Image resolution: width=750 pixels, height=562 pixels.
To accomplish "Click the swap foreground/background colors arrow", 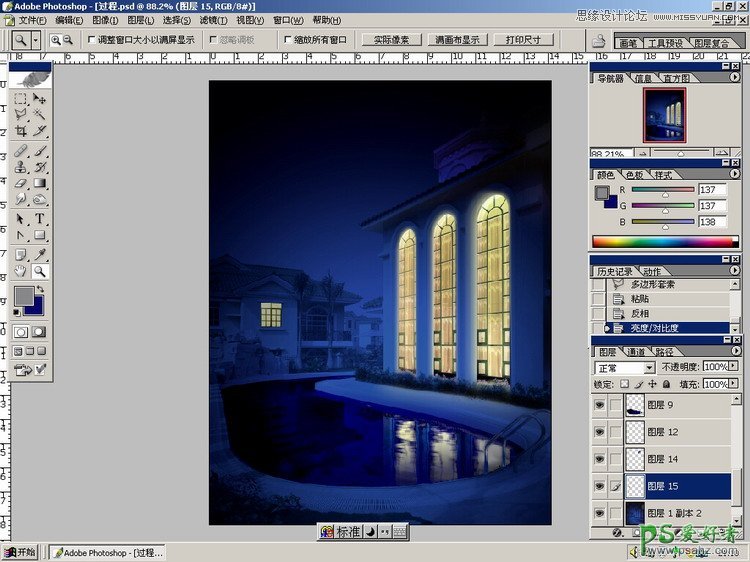I will click(x=42, y=289).
